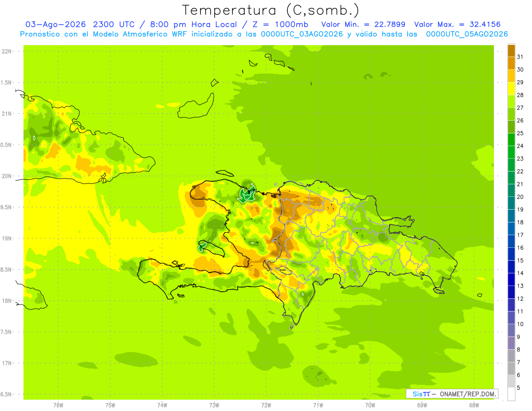Click the "74W" longitude axis label

(162, 405)
